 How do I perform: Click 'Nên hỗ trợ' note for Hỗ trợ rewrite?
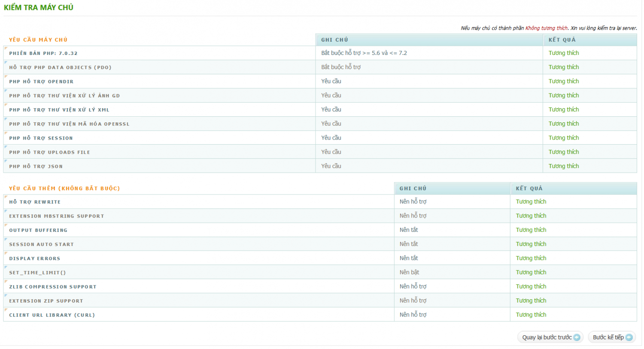click(x=413, y=201)
